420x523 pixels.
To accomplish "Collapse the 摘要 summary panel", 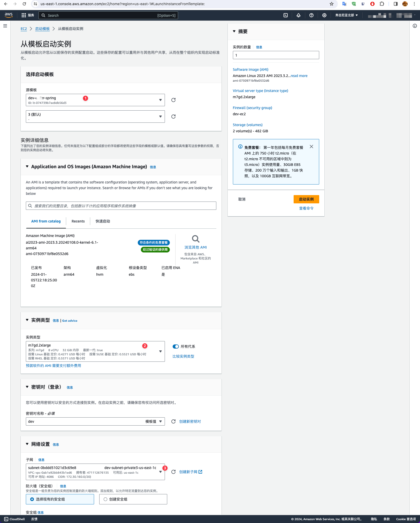I will tap(234, 31).
